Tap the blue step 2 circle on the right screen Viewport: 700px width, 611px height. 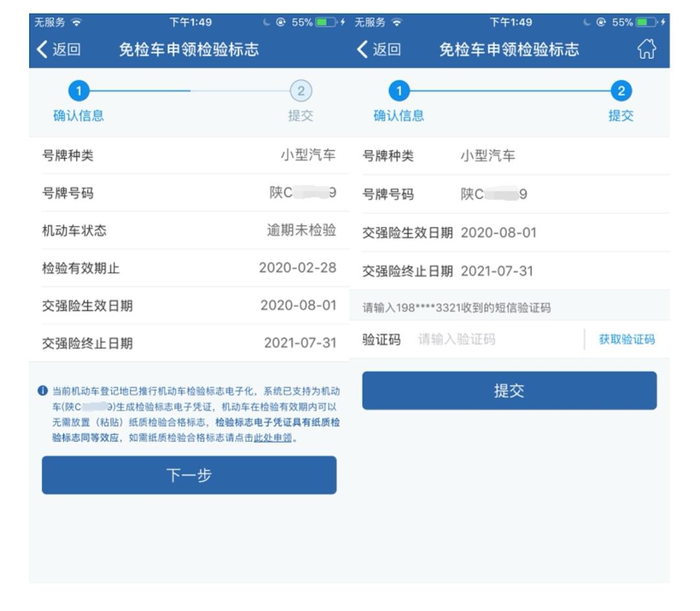(621, 92)
